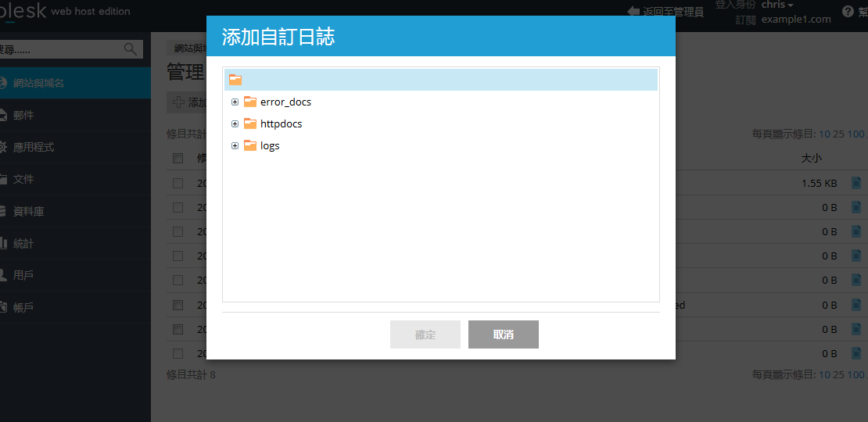The width and height of the screenshot is (868, 422).
Task: Open 資料庫 database section in sidebar
Action: pos(29,211)
